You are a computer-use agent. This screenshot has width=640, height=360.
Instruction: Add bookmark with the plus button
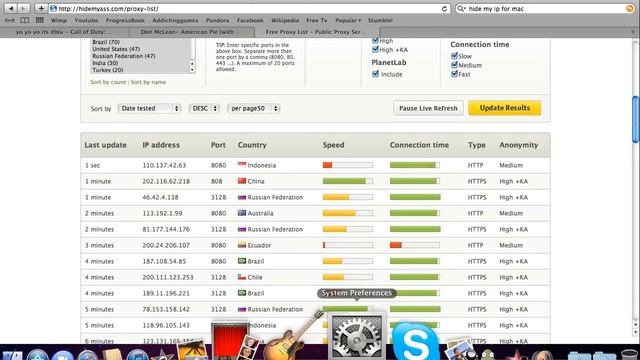[41, 8]
